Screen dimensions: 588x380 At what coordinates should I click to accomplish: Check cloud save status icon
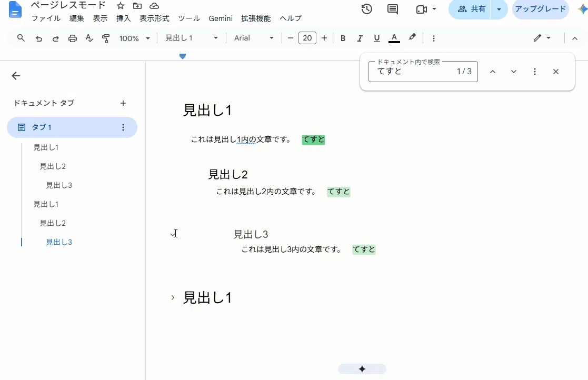154,6
